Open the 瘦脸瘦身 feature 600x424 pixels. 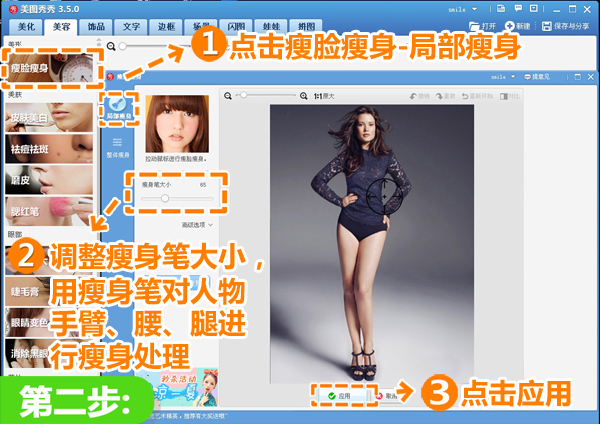tap(49, 68)
